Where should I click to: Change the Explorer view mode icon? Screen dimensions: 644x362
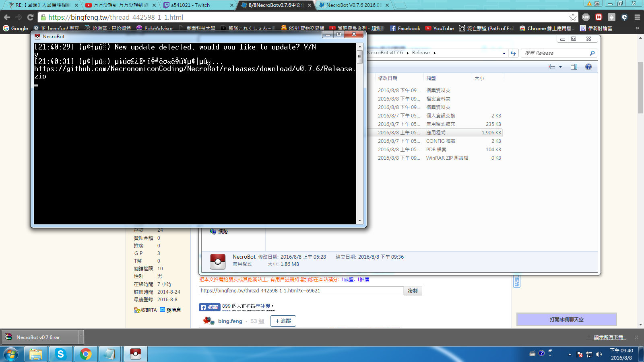tap(552, 67)
